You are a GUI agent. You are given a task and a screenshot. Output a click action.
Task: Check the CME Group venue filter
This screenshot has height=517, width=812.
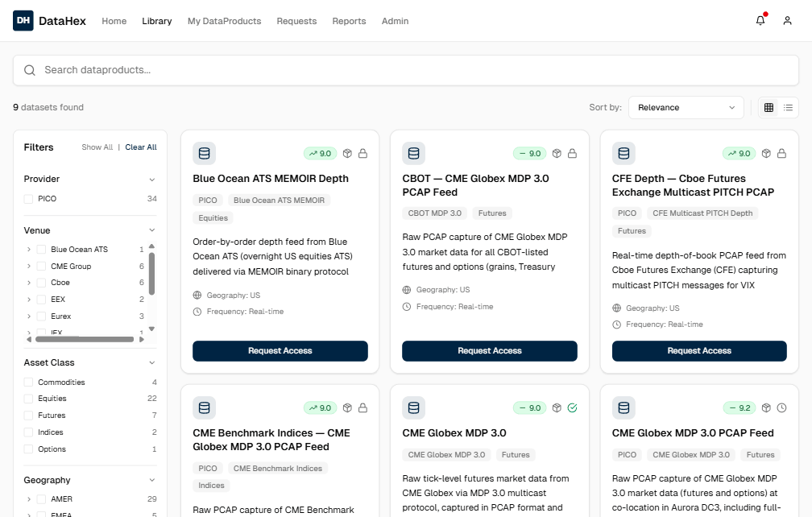[x=41, y=266]
